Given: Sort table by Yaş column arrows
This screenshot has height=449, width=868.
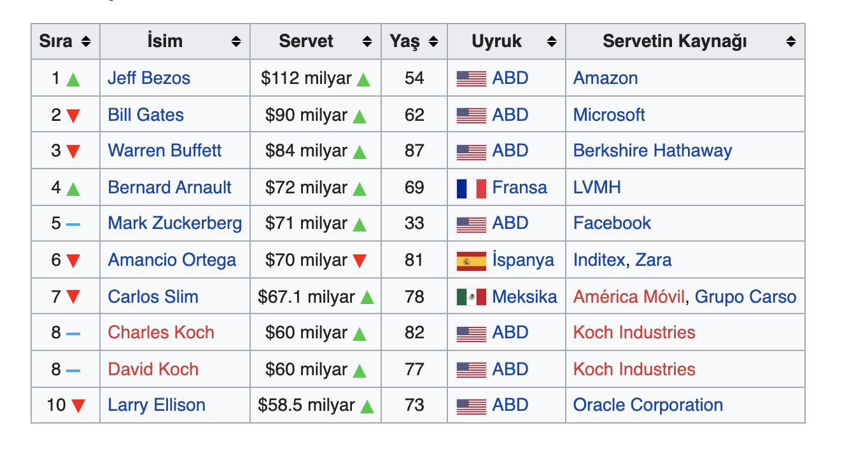Looking at the screenshot, I should [433, 42].
